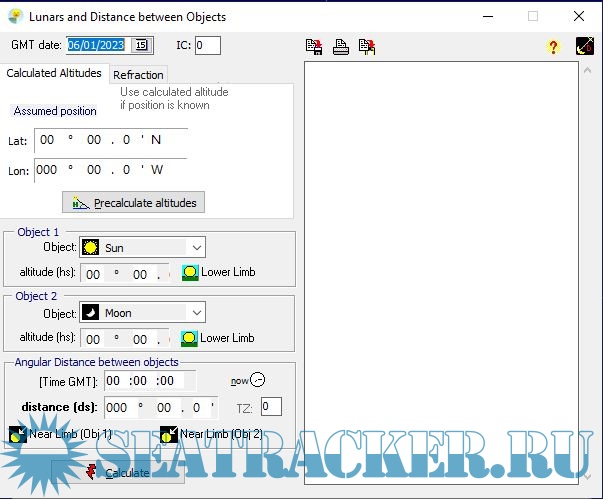
Task: Click the black sextant icon at top right
Action: point(585,46)
